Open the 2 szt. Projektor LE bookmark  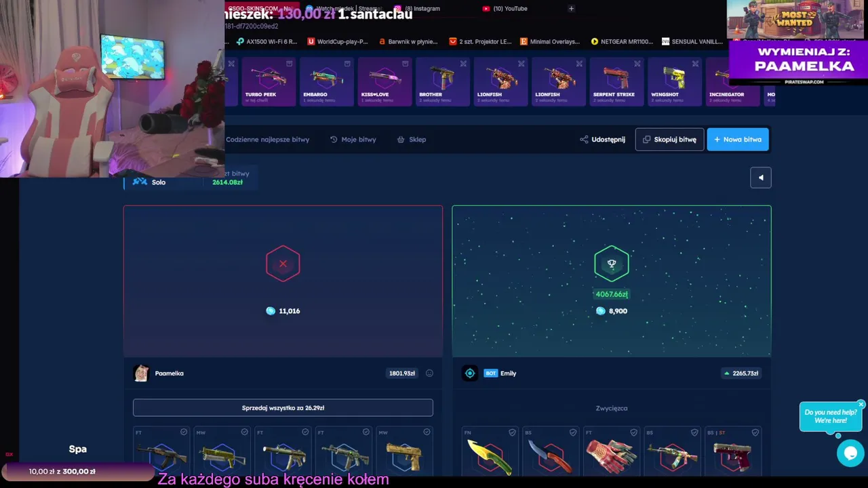481,41
